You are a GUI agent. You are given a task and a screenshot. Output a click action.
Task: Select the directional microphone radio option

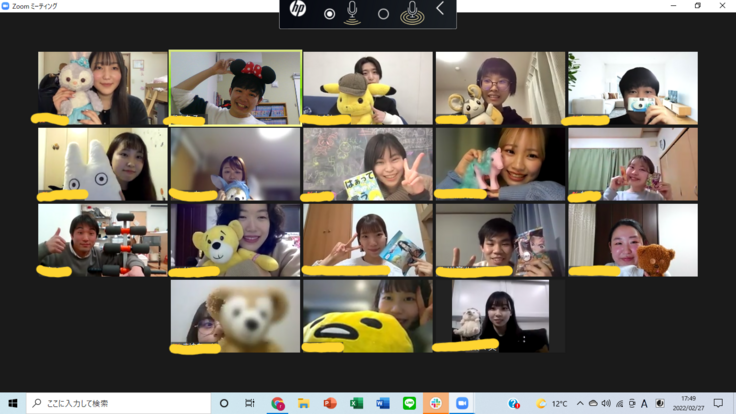click(x=330, y=14)
